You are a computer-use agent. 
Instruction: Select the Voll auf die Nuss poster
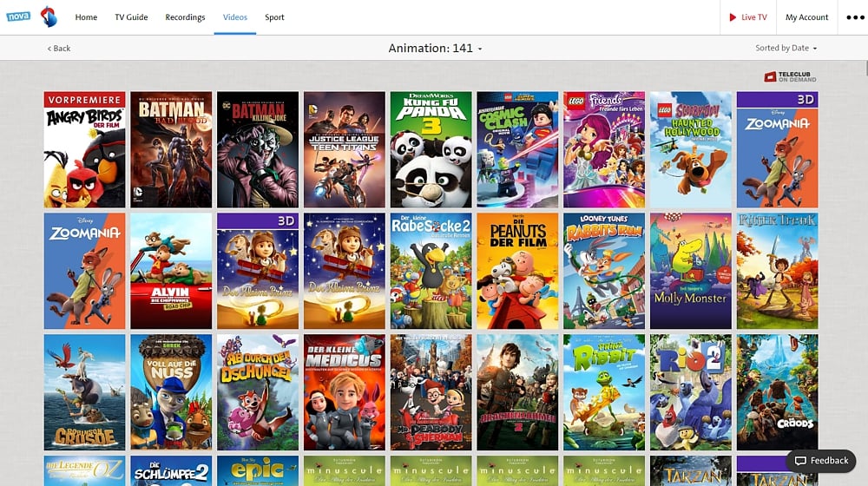(x=171, y=392)
